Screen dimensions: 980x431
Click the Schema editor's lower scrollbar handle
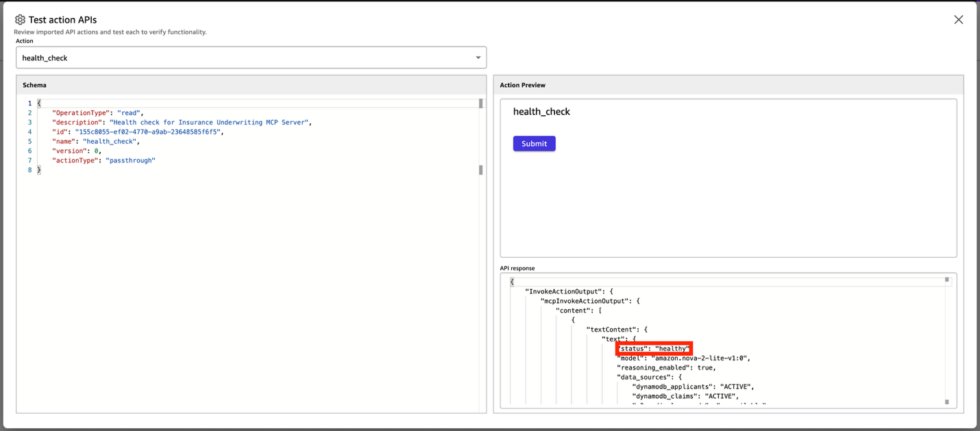coord(480,170)
